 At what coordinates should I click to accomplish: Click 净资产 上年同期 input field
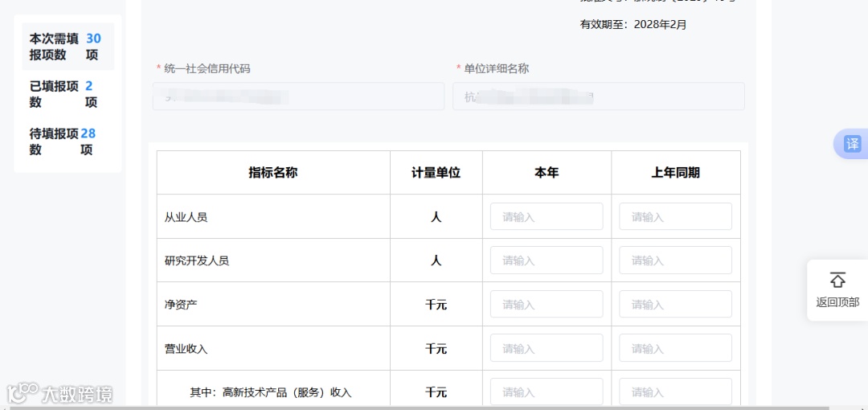tap(675, 304)
